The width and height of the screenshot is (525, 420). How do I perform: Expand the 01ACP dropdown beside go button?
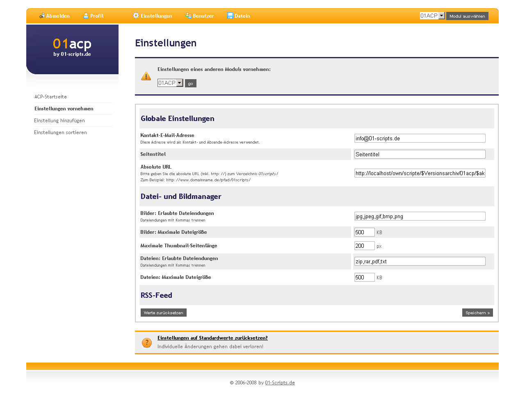[170, 83]
